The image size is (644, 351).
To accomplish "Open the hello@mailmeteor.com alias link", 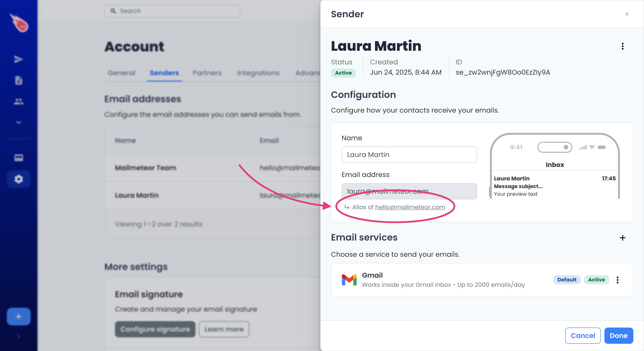I will point(410,207).
